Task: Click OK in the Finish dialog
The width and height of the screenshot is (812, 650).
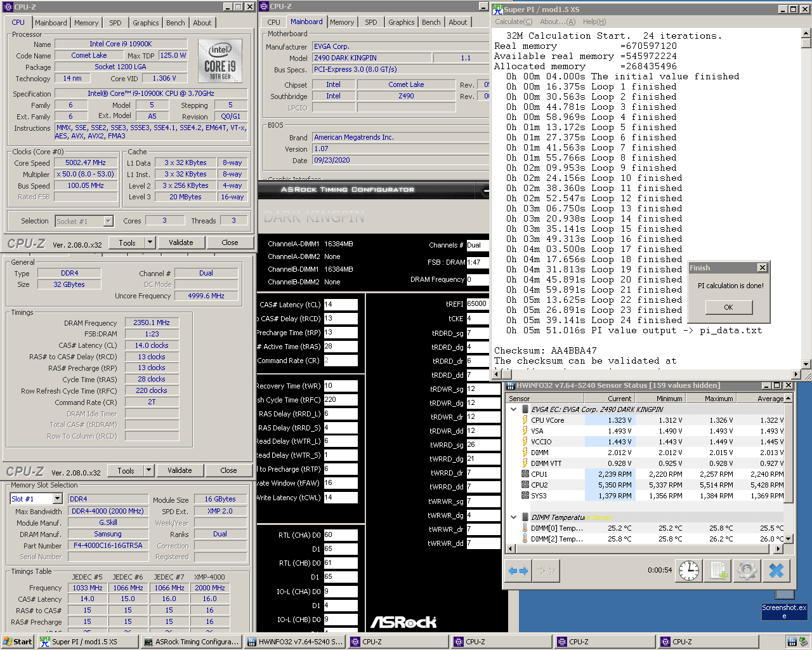Action: tap(728, 307)
